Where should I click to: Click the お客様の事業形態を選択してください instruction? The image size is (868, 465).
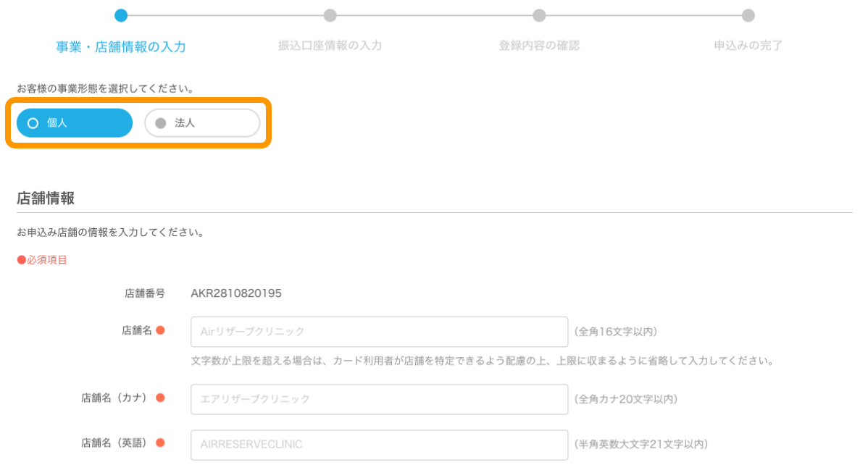coord(105,88)
